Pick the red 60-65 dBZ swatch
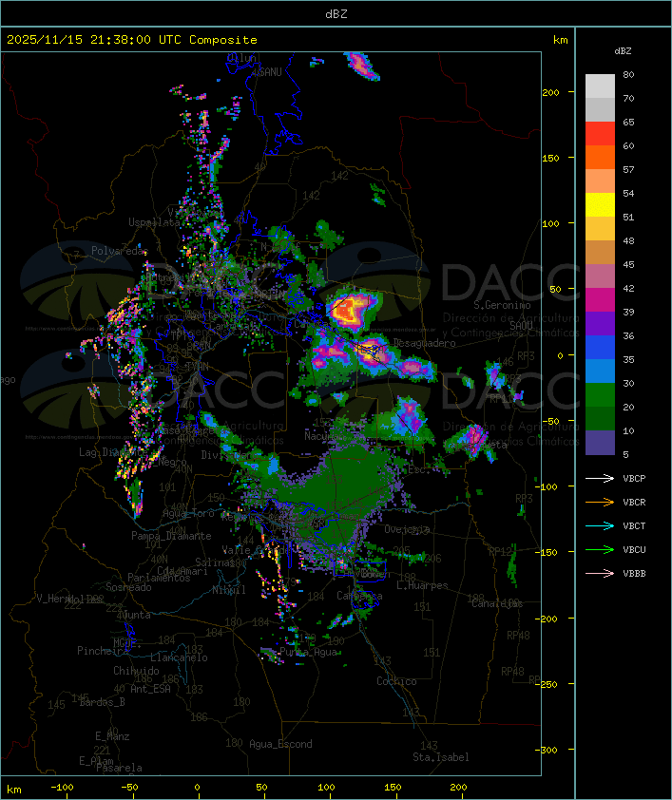Image resolution: width=672 pixels, height=800 pixels. 600,134
